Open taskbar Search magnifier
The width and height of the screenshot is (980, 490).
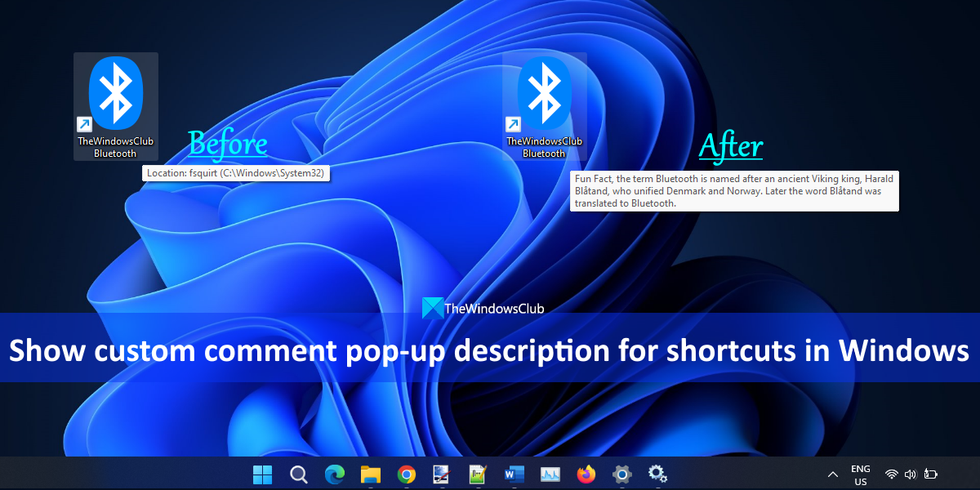[299, 474]
